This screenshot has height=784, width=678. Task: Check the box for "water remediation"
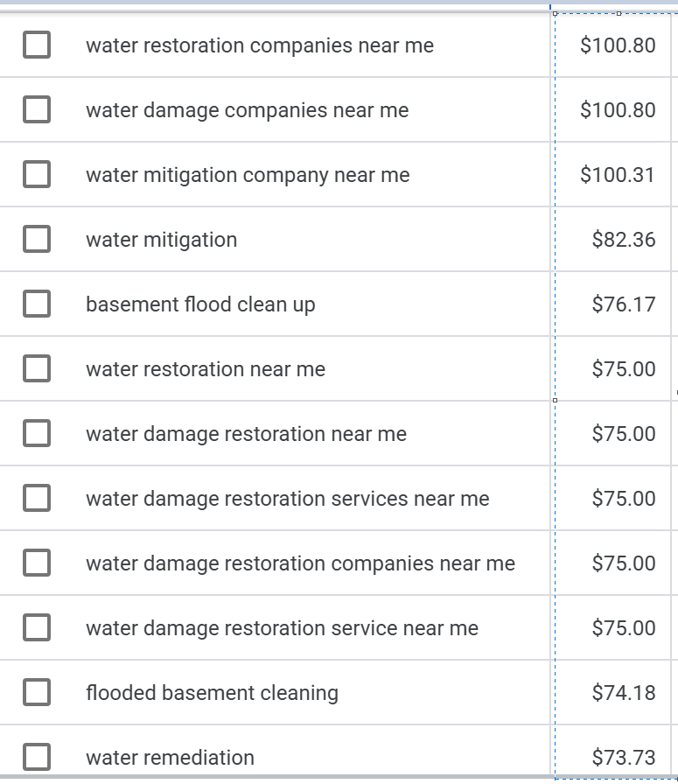point(36,757)
